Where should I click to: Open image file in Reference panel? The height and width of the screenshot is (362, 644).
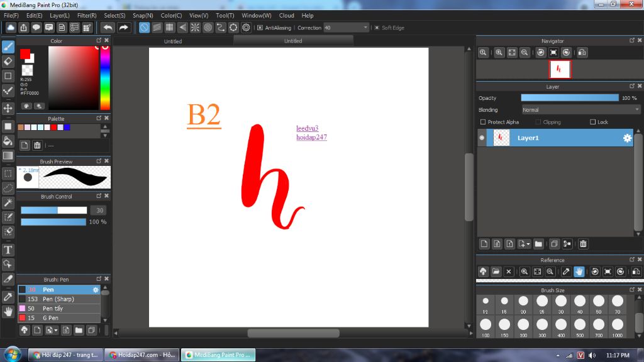(496, 271)
